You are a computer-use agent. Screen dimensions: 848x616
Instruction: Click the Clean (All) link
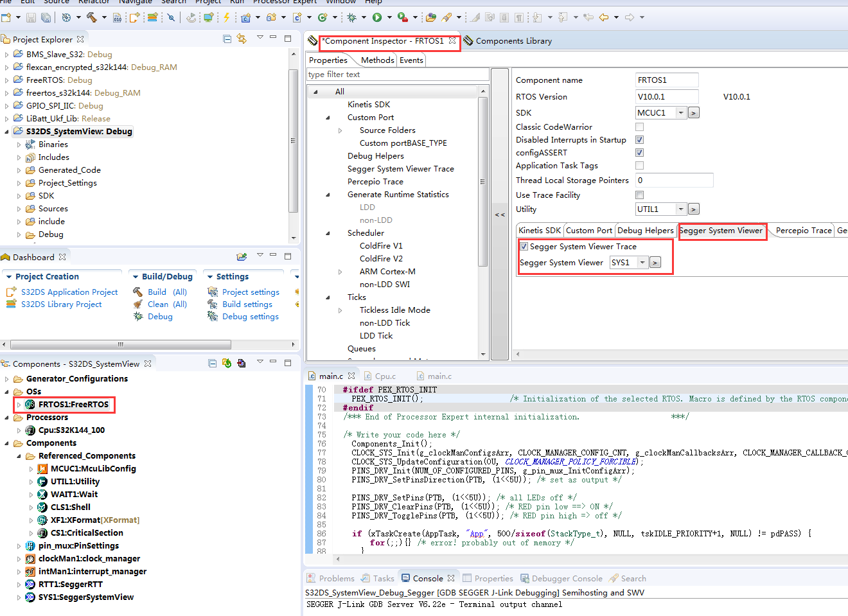(x=167, y=304)
